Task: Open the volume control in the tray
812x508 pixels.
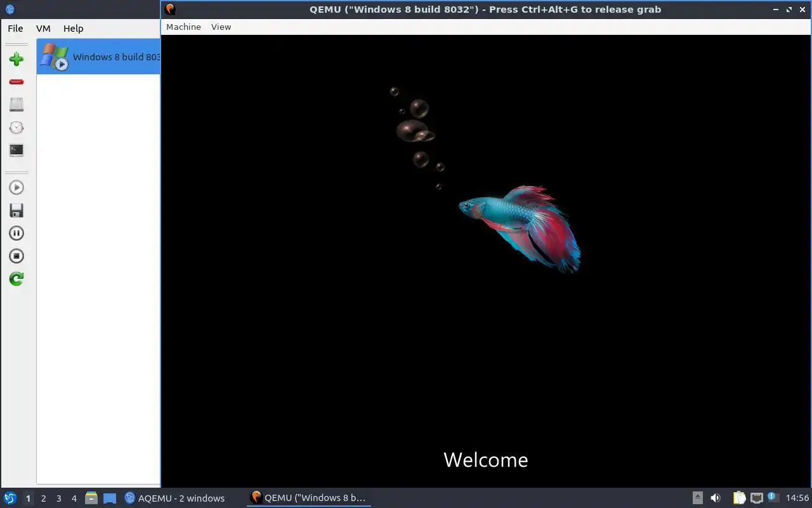Action: pyautogui.click(x=716, y=498)
